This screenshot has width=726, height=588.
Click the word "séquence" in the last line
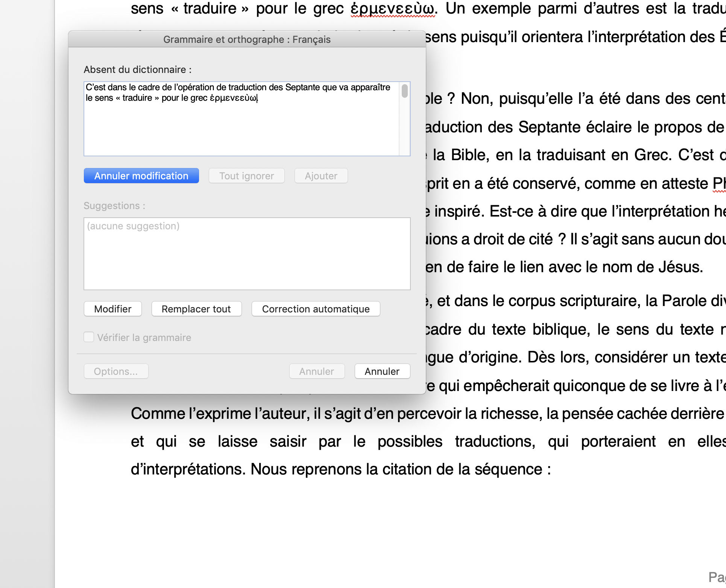pyautogui.click(x=508, y=469)
